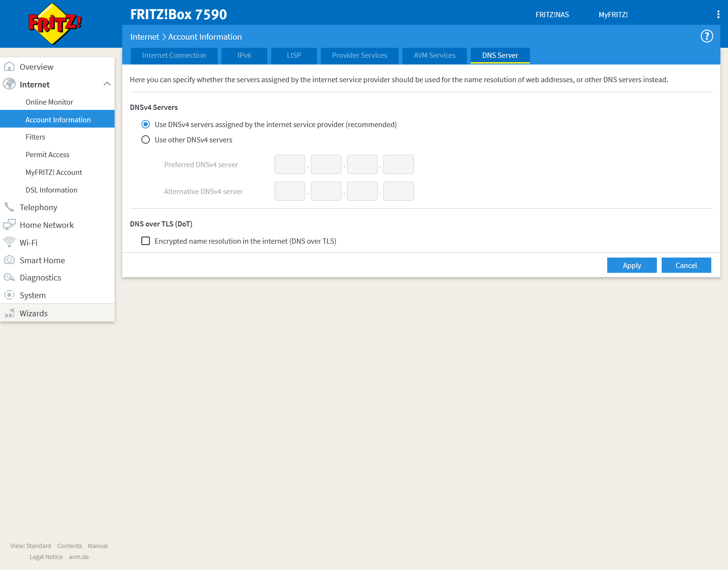Click third octet of Preferred DNSv4 server

tap(362, 164)
